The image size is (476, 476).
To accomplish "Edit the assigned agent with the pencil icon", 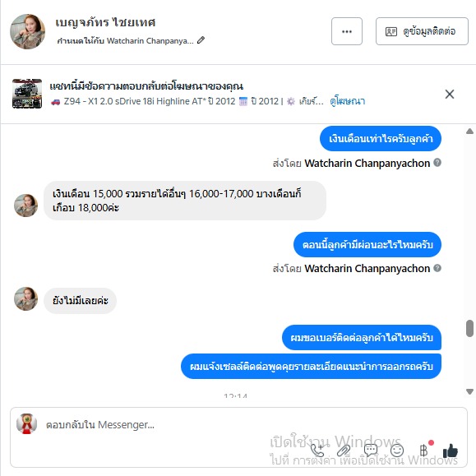I will [201, 40].
